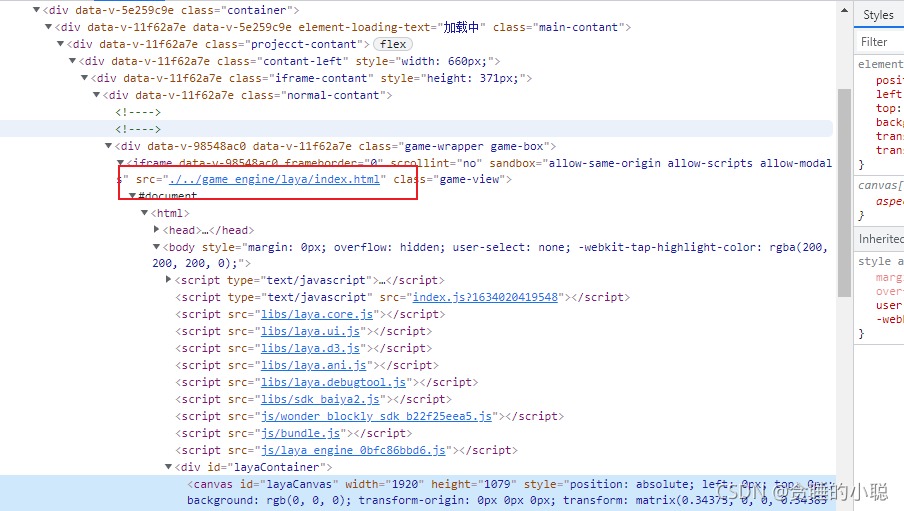Viewport: 904px width, 511px height.
Task: Open the libs/laya.core.js link
Action: click(x=317, y=314)
